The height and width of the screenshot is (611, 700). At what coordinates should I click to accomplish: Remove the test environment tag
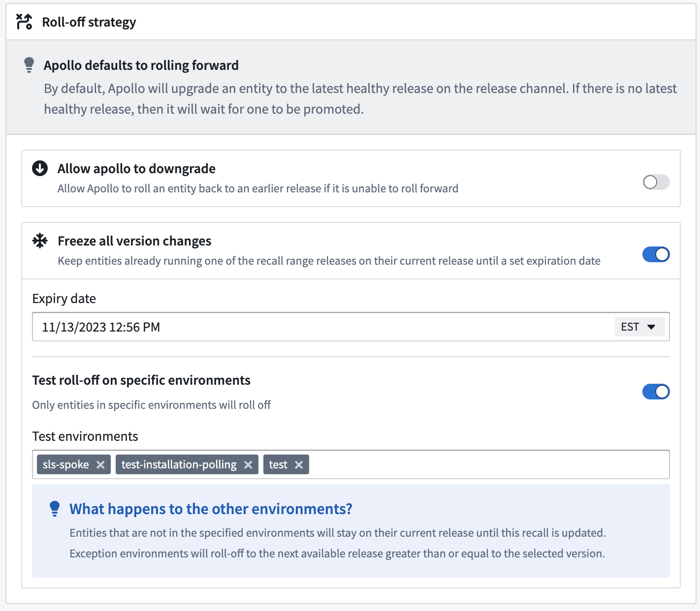(299, 464)
